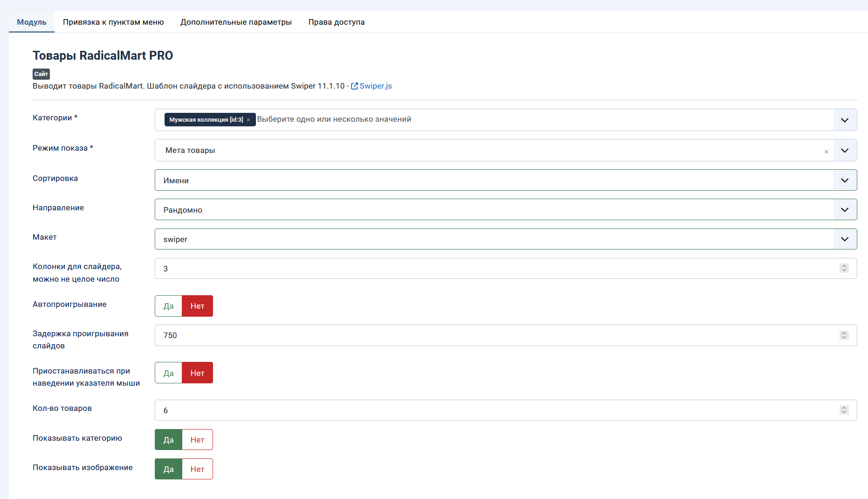
Task: Set pause on mouse hover to Да
Action: coord(168,373)
